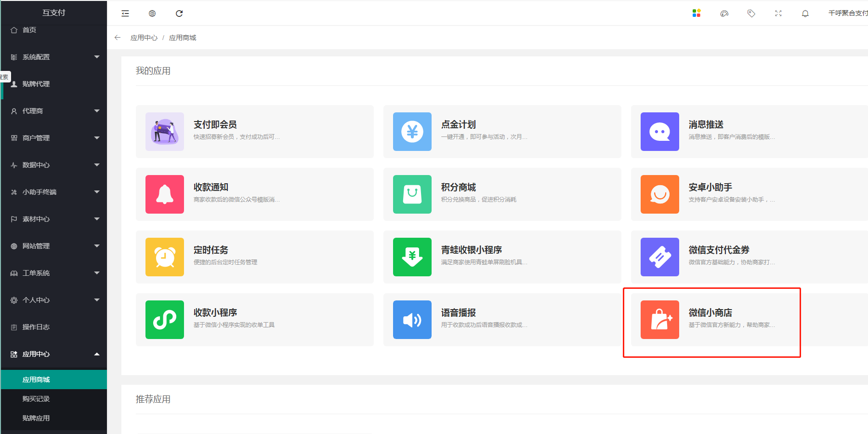
Task: Expand the 小助手终端 menu arrow
Action: [x=97, y=192]
